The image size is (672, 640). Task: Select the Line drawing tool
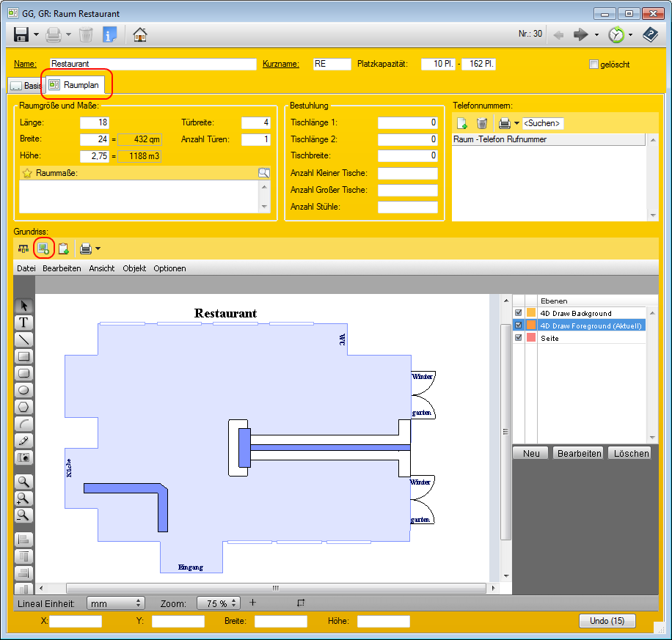[x=24, y=339]
